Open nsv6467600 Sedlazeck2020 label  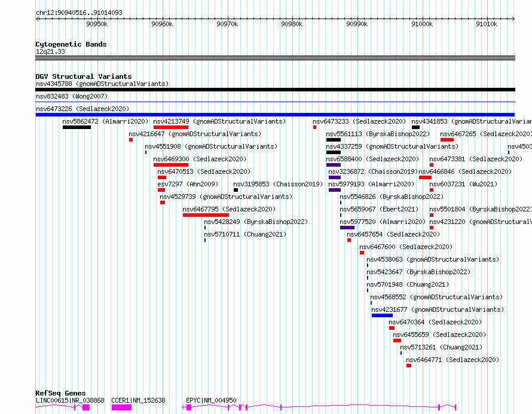(x=406, y=247)
